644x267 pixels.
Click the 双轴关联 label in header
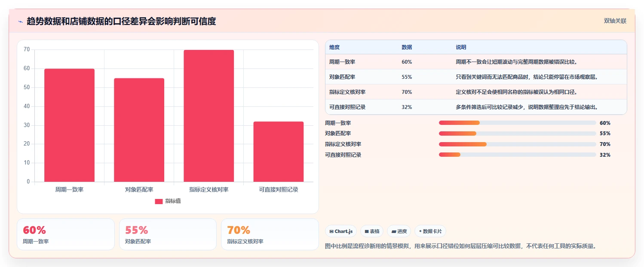click(615, 21)
